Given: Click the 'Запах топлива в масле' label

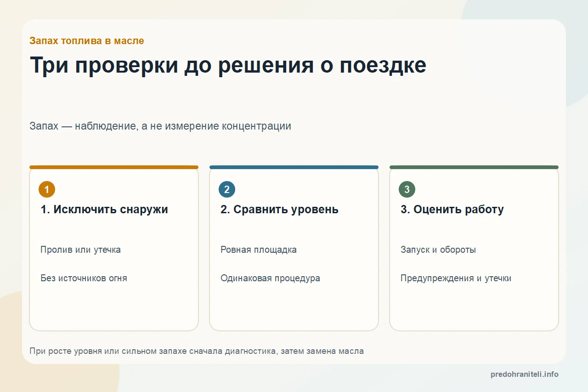Looking at the screenshot, I should [x=87, y=40].
